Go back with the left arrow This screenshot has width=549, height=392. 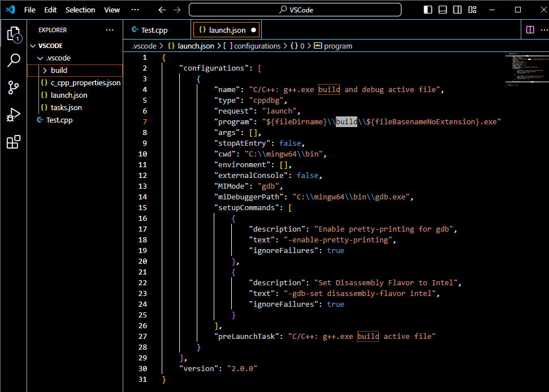point(162,10)
